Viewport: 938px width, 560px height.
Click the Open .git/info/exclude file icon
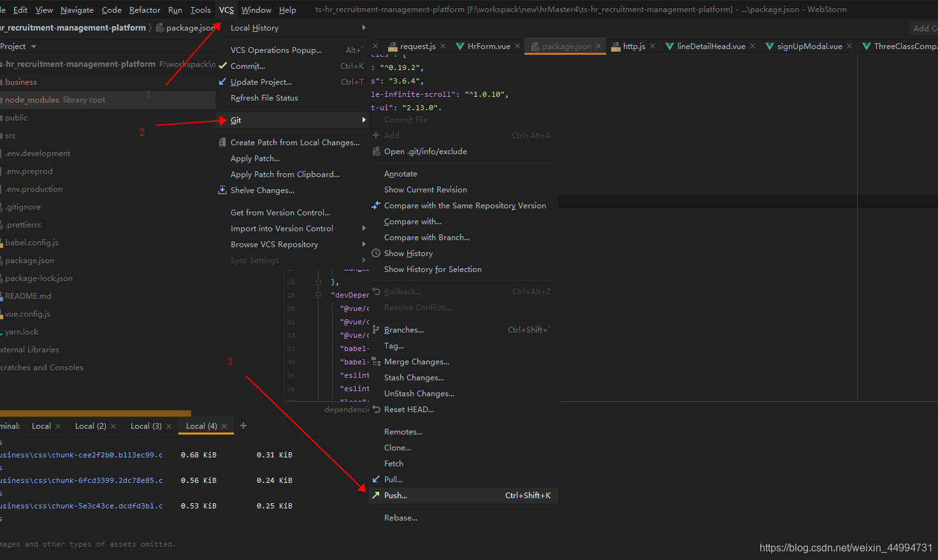376,151
